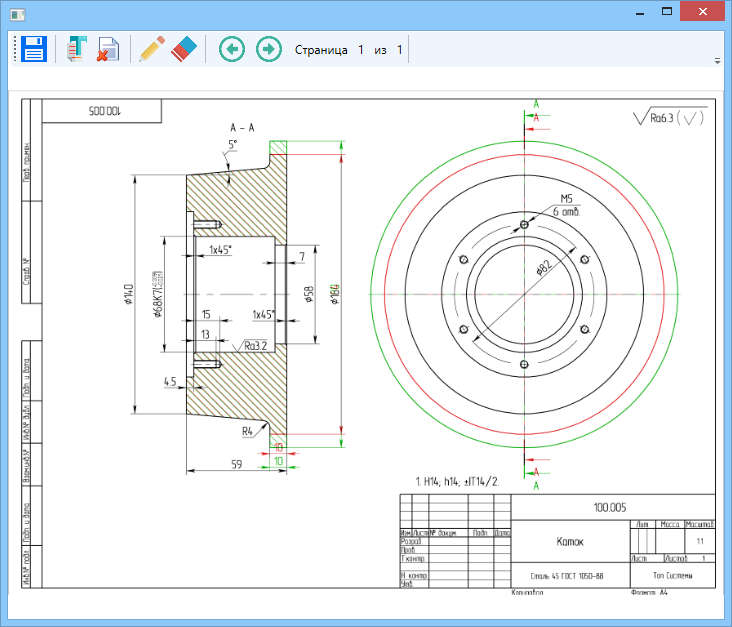Select the pencil drawing tool
Image resolution: width=732 pixels, height=627 pixels.
(x=152, y=49)
